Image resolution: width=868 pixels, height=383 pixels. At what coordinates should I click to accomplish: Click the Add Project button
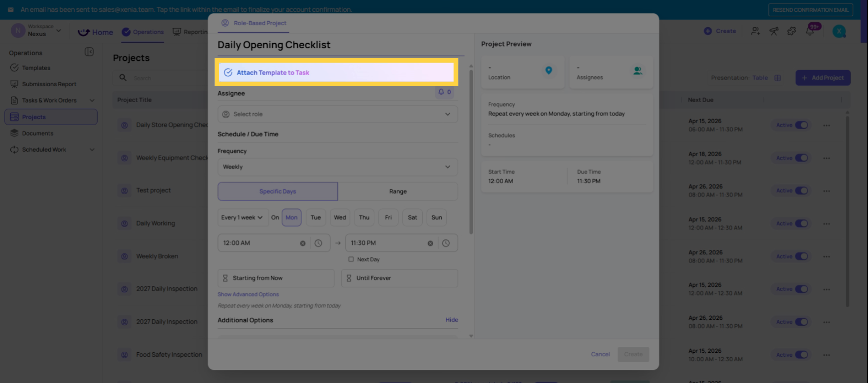pos(823,78)
